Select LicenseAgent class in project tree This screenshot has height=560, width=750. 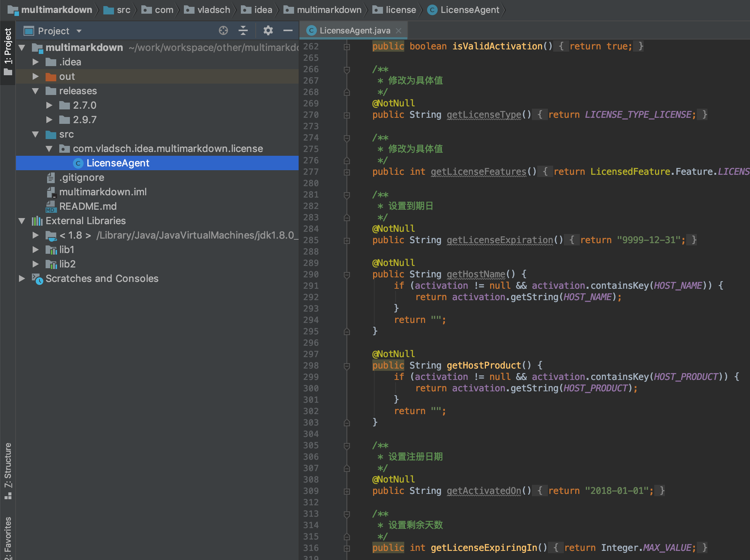[157, 163]
